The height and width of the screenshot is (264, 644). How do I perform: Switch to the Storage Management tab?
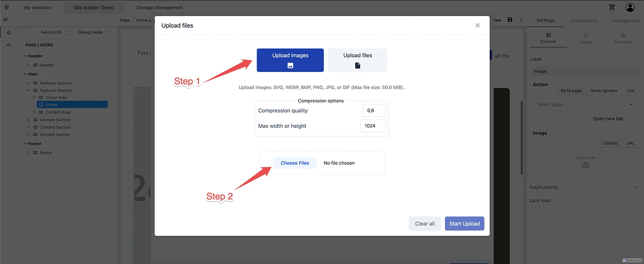[159, 8]
